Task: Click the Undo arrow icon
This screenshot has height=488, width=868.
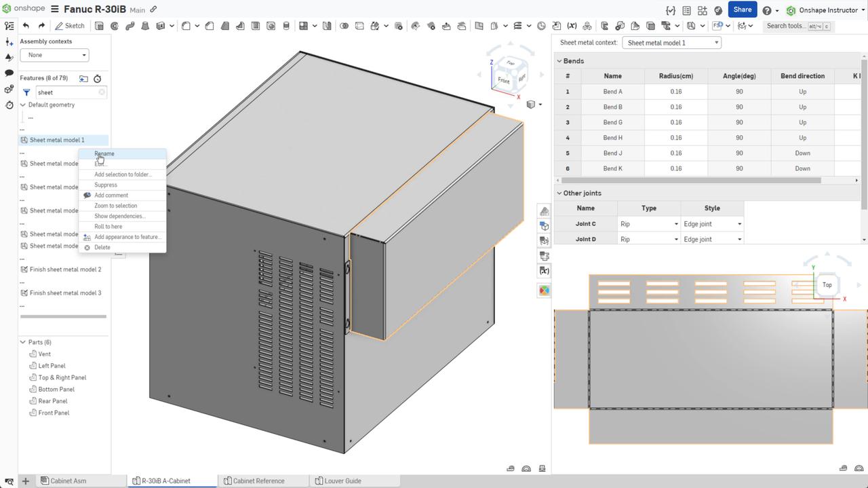Action: point(25,26)
